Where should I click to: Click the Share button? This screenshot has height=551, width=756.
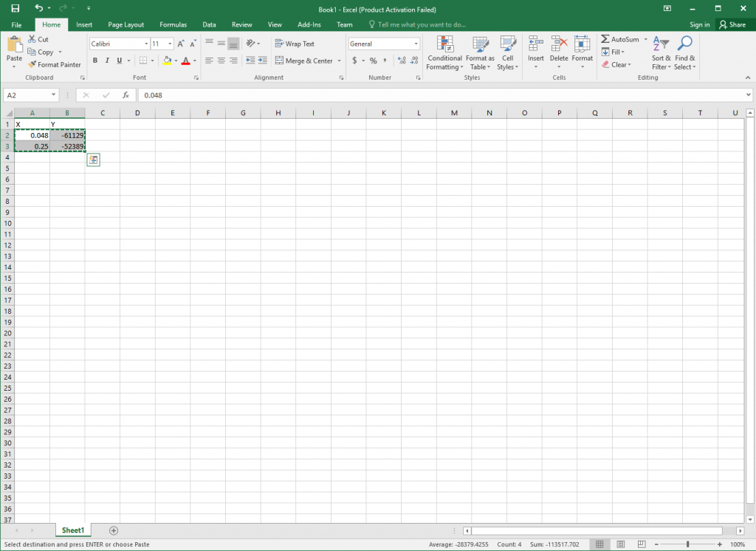[732, 24]
